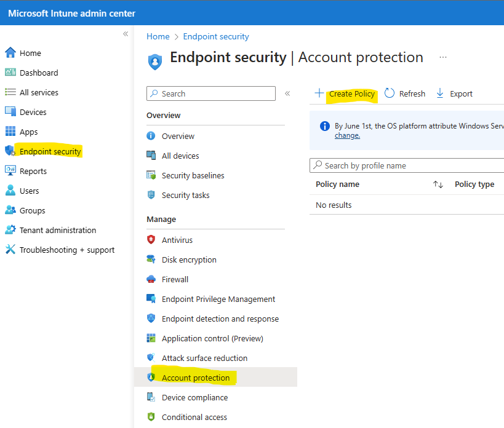Open Attack surface reduction policies

(x=204, y=358)
